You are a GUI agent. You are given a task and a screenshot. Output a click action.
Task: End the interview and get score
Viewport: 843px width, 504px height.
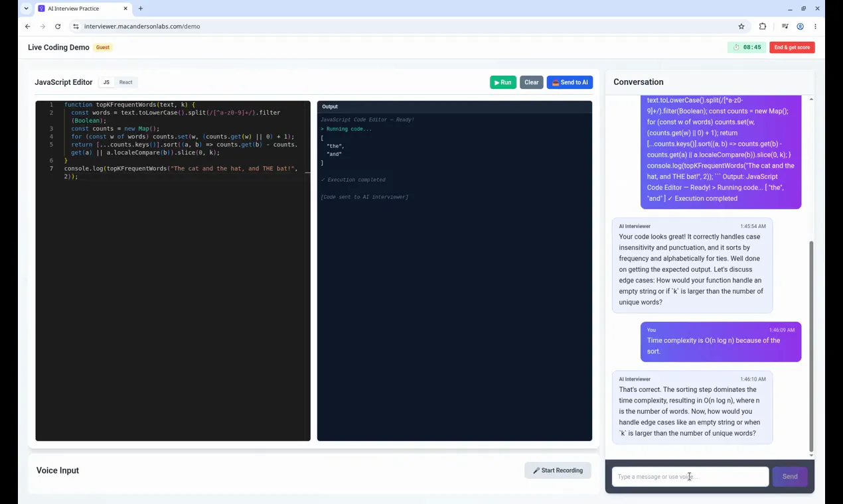[x=792, y=47]
